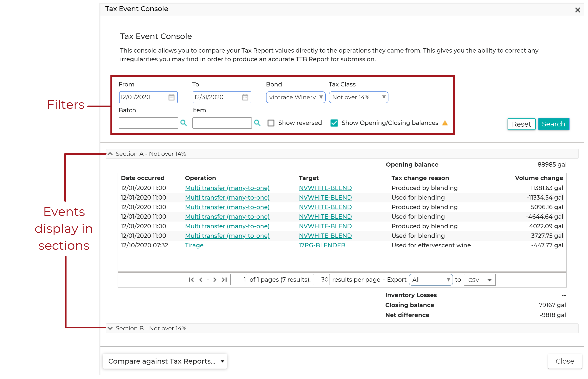
Task: Click the results per page field
Action: [x=321, y=280]
